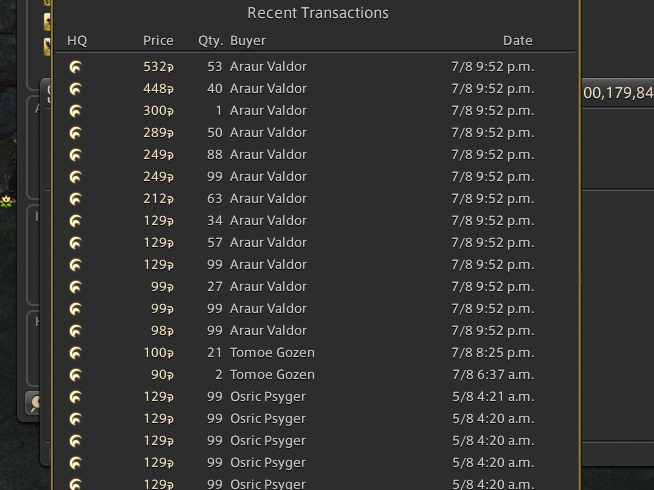Click the magnifying glass button behind the transactions window
Viewport: 654px width, 490px height.
35,403
